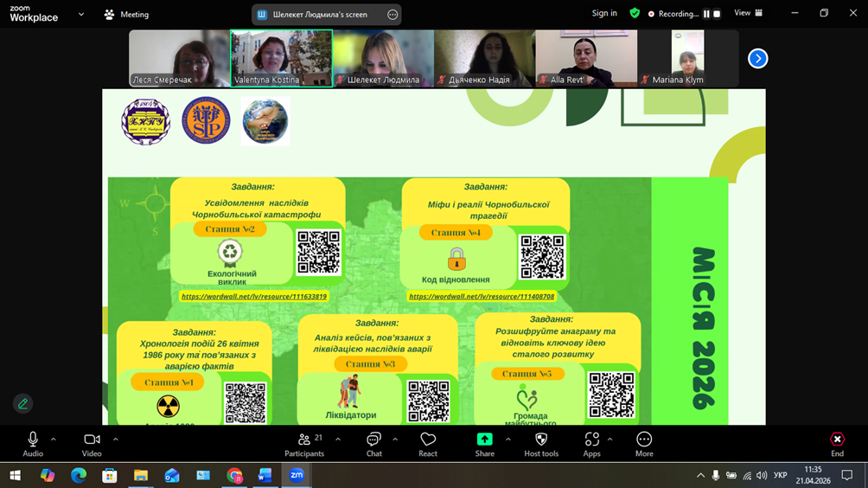Open the Participants panel
This screenshot has height=488, width=868.
pos(304,444)
